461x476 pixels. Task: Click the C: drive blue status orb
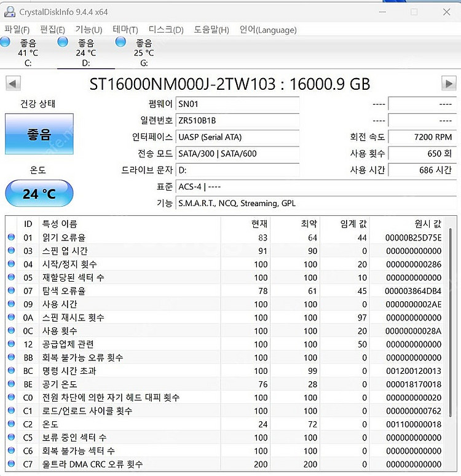point(5,42)
